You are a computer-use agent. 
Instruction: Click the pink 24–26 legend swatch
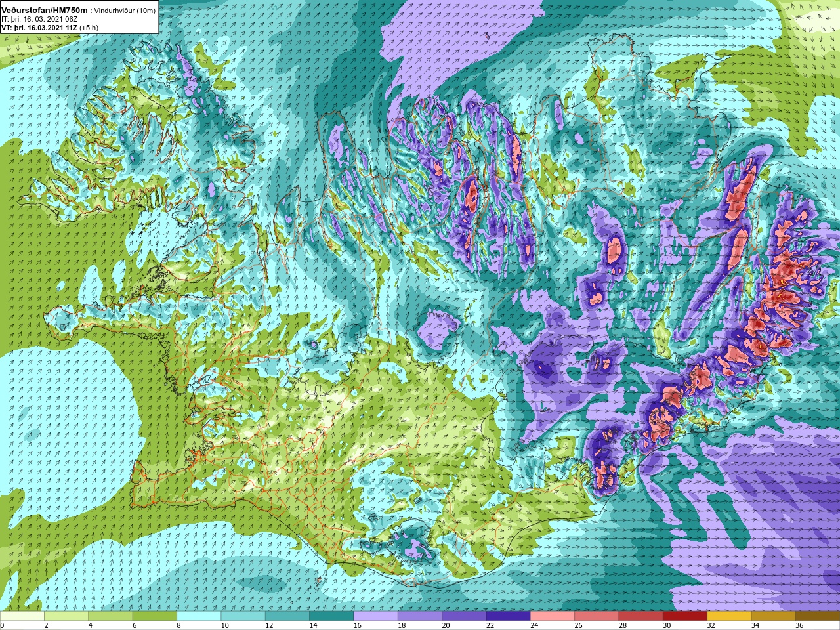(553, 616)
